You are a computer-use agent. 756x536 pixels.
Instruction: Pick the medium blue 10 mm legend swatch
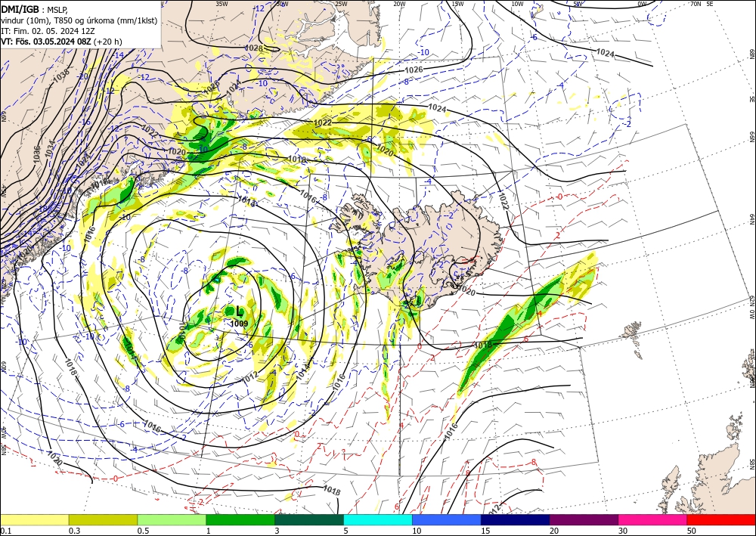pyautogui.click(x=447, y=519)
